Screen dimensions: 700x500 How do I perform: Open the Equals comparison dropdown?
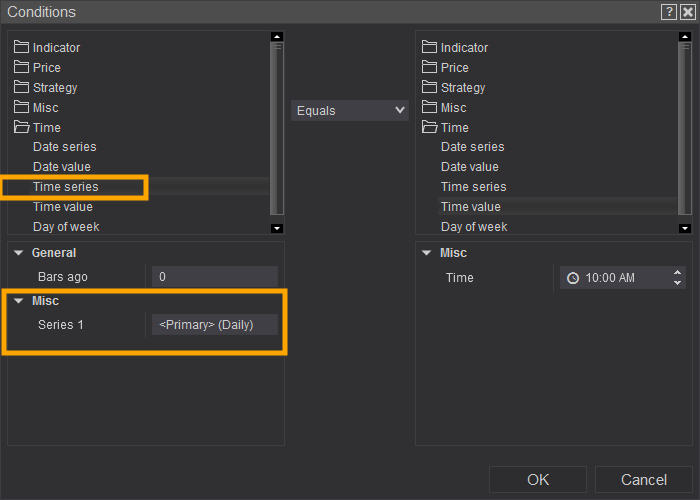coord(350,110)
